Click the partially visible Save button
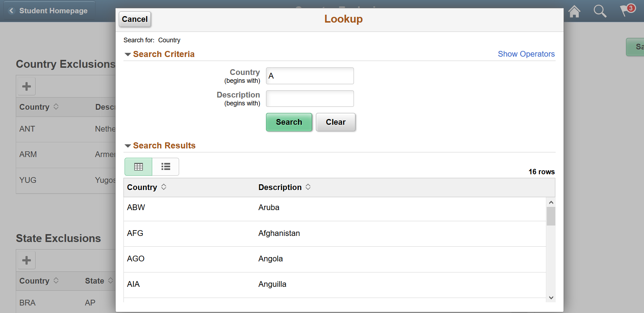The height and width of the screenshot is (313, 644). click(635, 47)
